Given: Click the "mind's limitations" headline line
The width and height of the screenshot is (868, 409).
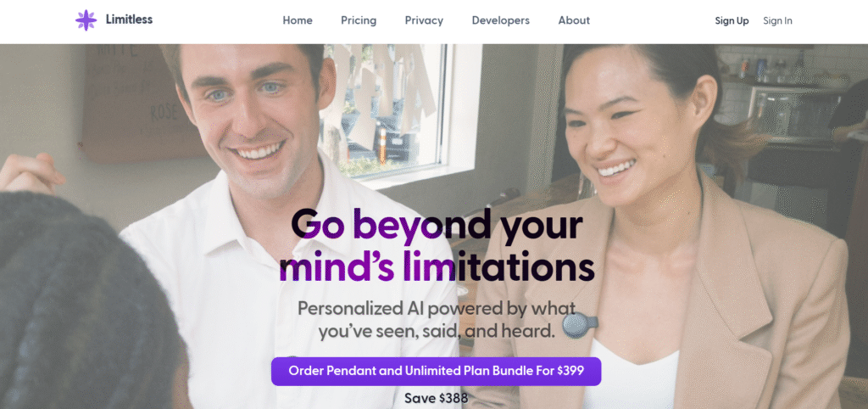Looking at the screenshot, I should (437, 267).
